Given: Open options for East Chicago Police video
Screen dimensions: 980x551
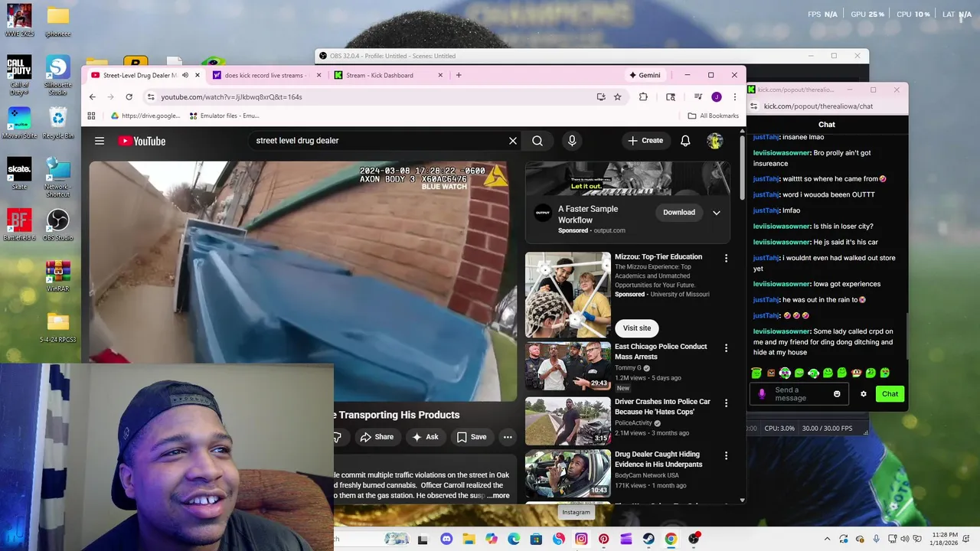Looking at the screenshot, I should point(726,347).
